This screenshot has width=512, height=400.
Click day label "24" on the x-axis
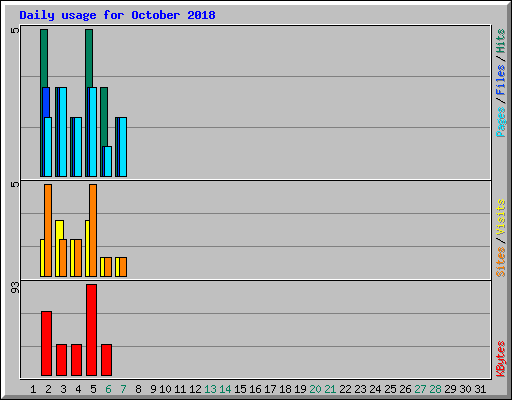click(375, 389)
